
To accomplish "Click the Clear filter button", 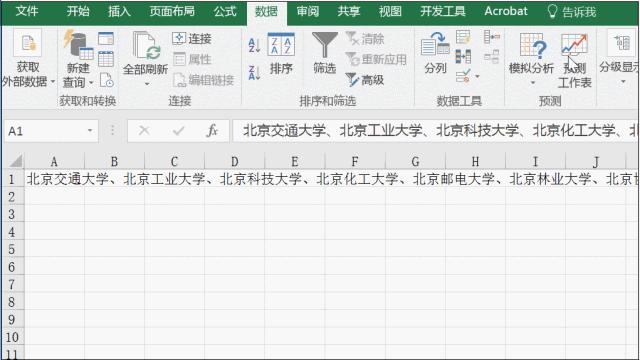I will (365, 39).
